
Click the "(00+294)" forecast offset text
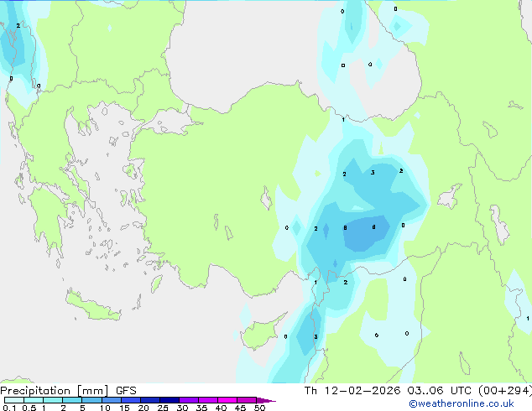click(x=505, y=391)
